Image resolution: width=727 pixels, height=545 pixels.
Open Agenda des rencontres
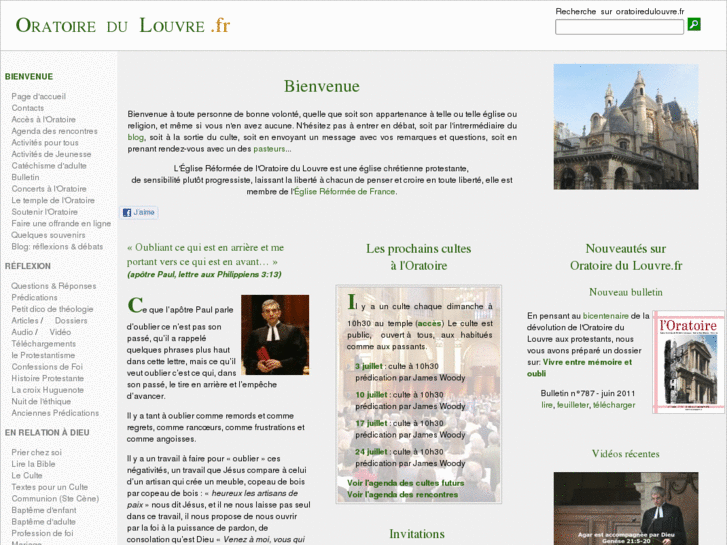pos(55,131)
